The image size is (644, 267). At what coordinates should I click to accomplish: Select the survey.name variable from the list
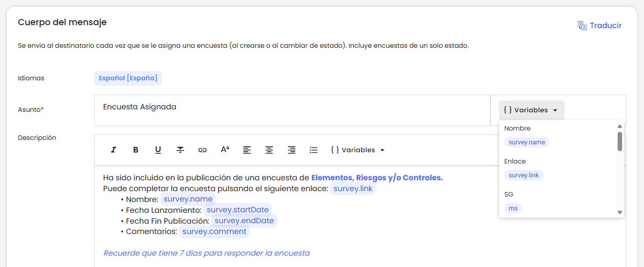point(527,142)
